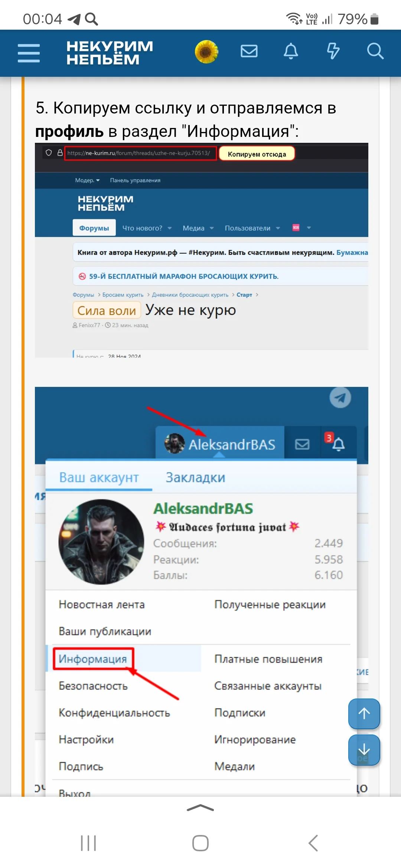
Task: Open notifications bell in header
Action: coord(291,51)
